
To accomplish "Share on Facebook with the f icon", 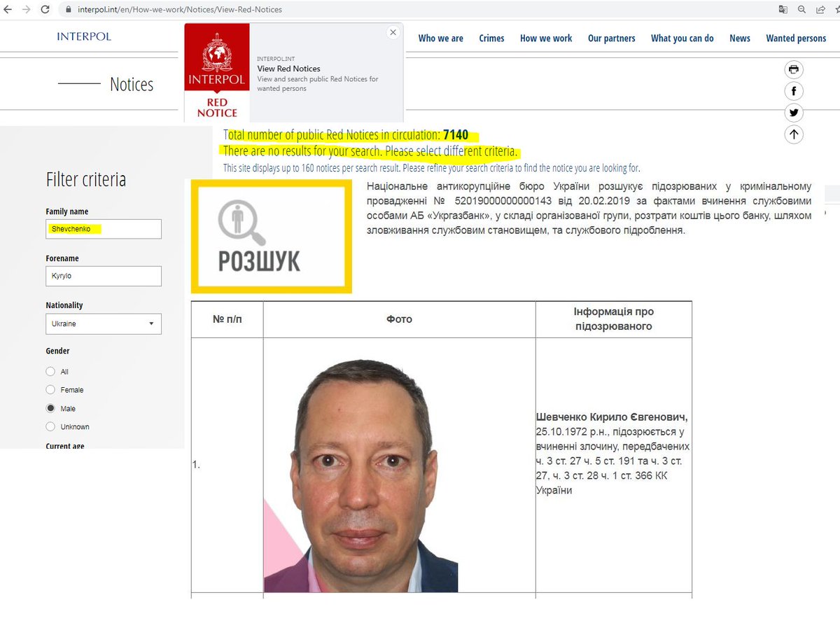I will tap(793, 91).
